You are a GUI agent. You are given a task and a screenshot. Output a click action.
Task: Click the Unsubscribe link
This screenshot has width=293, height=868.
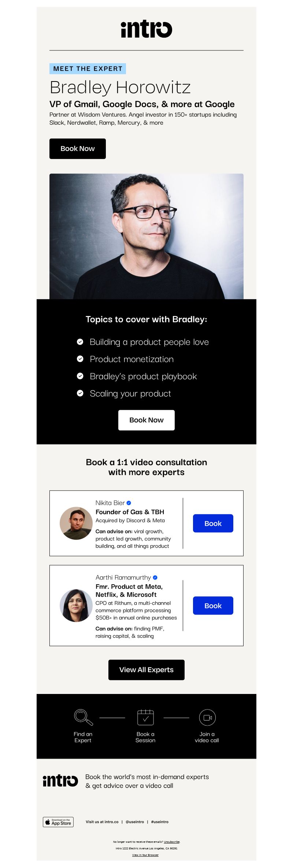(x=172, y=842)
